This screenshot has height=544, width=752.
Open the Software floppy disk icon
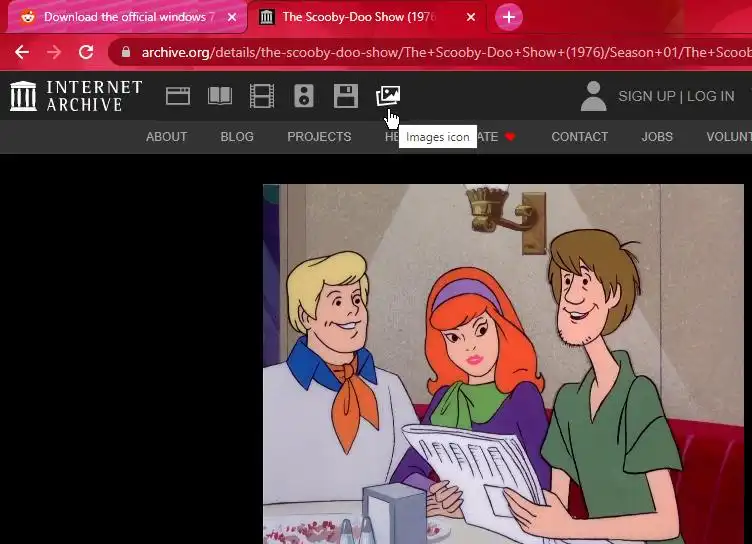[346, 95]
